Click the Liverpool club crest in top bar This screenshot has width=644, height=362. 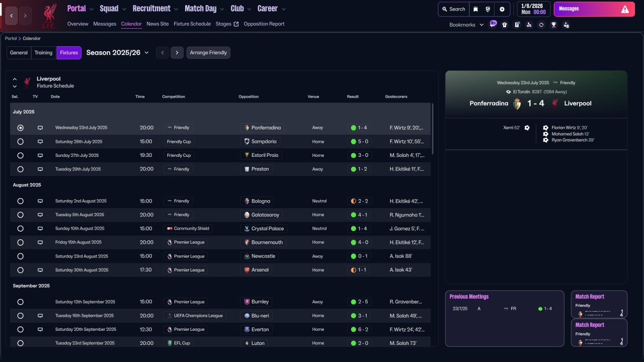click(x=49, y=16)
